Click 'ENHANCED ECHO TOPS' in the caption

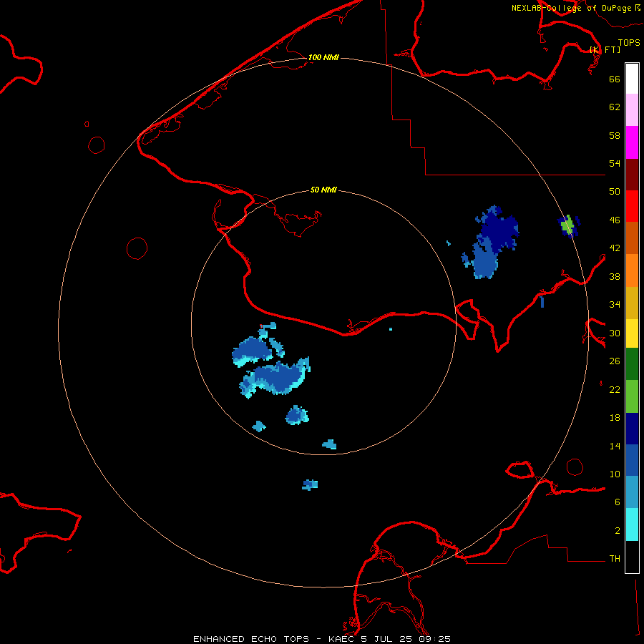click(251, 639)
